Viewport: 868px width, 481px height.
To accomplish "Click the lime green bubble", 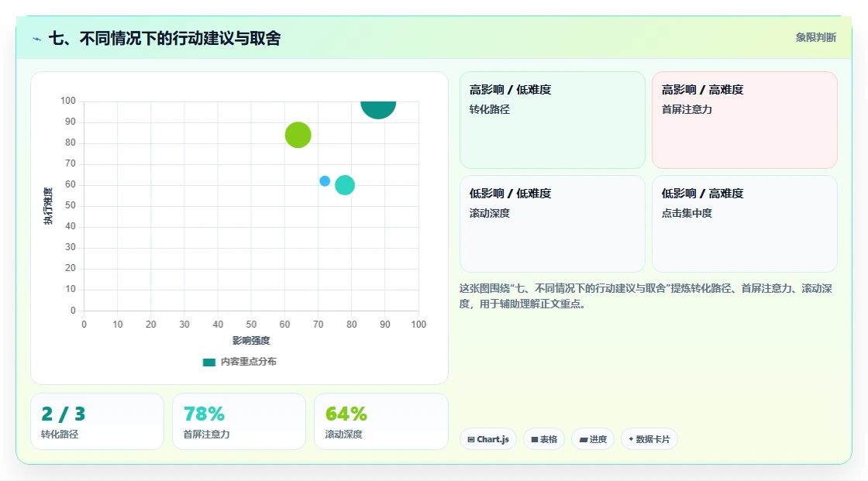I will click(298, 135).
